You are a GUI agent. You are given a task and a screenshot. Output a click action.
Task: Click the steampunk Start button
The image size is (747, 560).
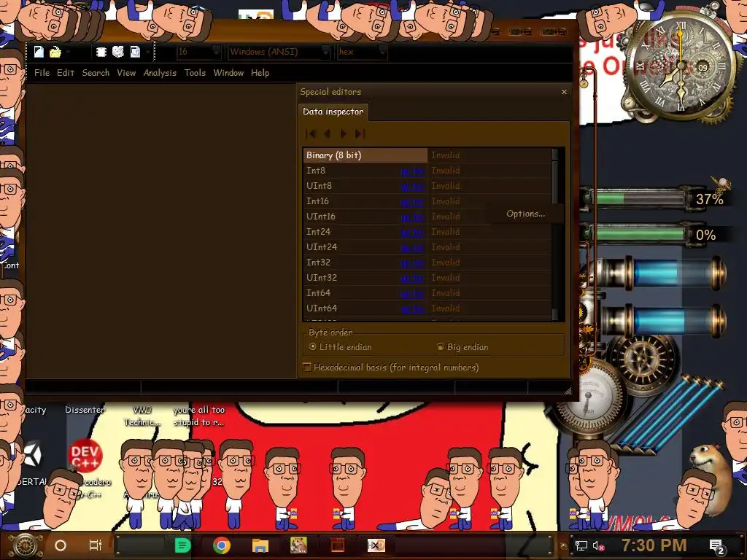25,545
